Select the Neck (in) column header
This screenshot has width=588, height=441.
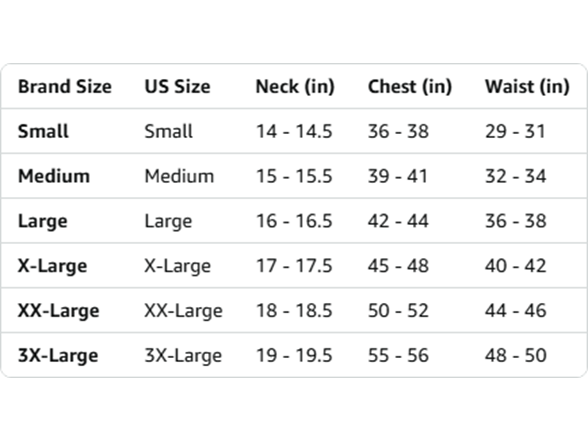pyautogui.click(x=295, y=87)
